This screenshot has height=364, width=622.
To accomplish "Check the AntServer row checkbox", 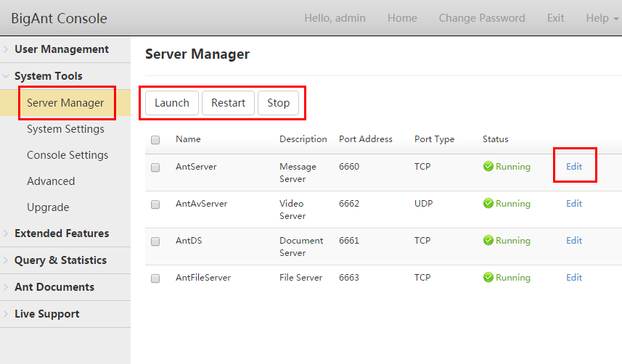I will pos(155,167).
